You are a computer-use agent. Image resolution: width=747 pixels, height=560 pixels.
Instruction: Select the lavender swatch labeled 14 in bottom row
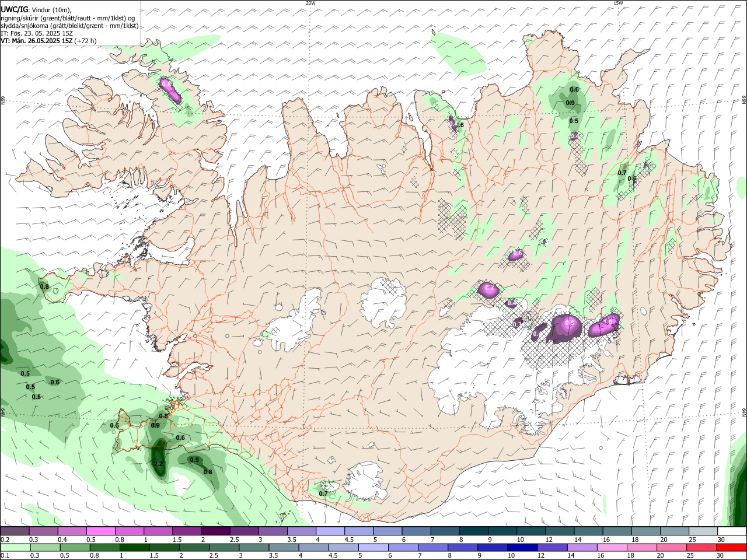tap(581, 548)
